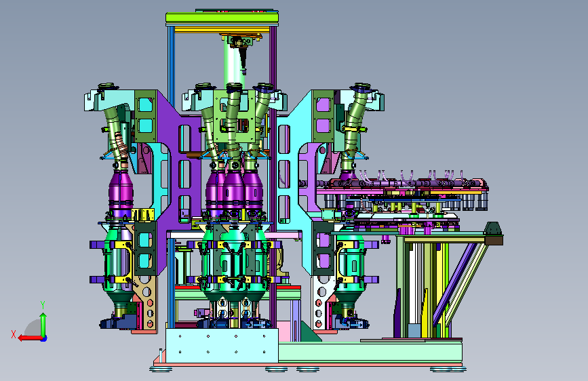
Task: Click the blue Z axis dot on the triad
Action: click(x=44, y=339)
